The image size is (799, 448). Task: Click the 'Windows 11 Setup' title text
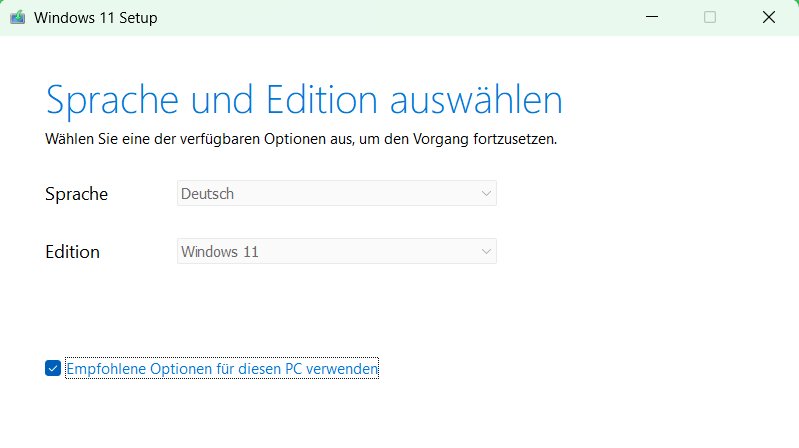pyautogui.click(x=96, y=18)
